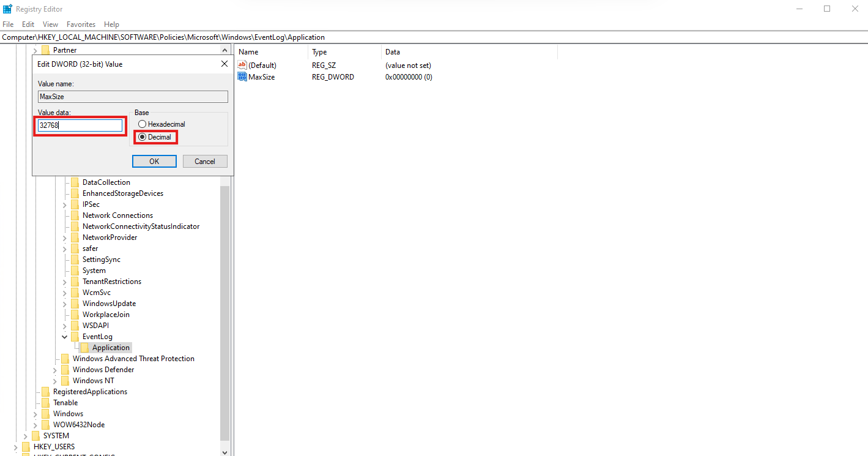Click Cancel in the Edit DWORD dialog
The image size is (868, 456).
205,162
